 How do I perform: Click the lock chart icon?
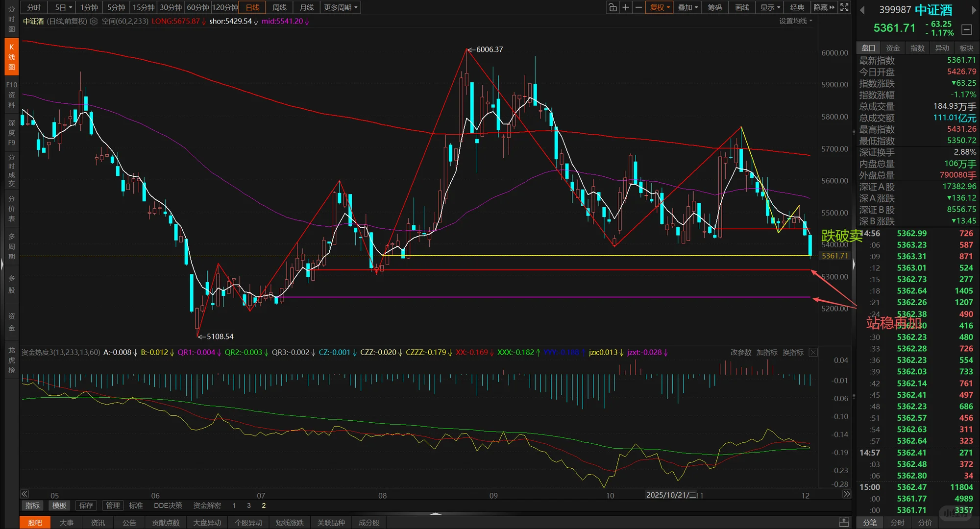(x=612, y=7)
